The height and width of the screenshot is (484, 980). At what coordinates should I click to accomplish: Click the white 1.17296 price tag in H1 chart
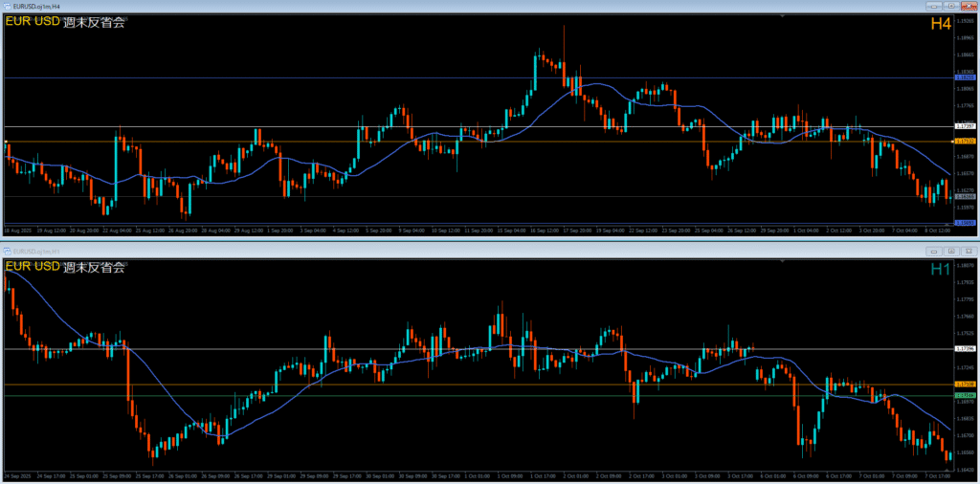click(x=965, y=349)
